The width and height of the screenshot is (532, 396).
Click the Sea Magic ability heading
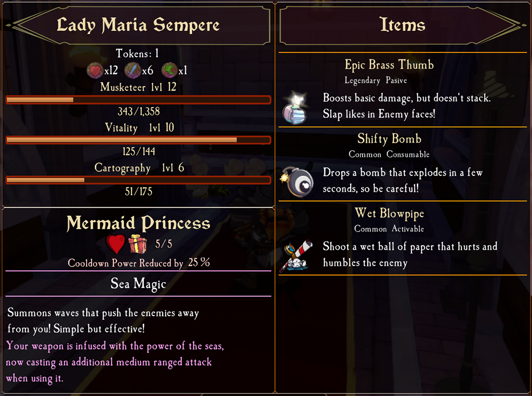click(138, 283)
